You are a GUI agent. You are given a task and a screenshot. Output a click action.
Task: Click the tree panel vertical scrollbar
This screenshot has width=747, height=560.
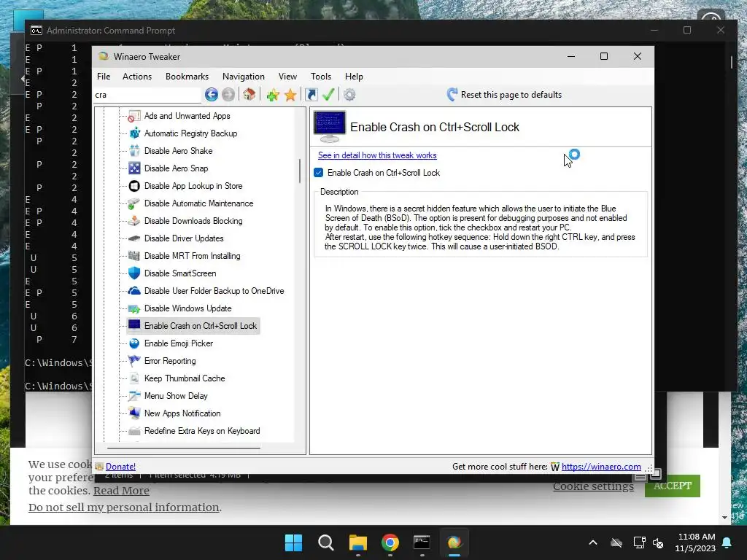point(300,171)
